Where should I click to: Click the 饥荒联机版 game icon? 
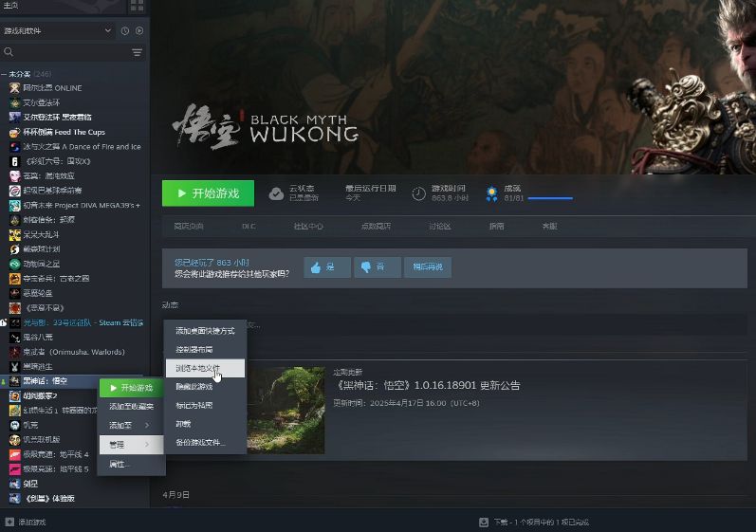point(15,439)
